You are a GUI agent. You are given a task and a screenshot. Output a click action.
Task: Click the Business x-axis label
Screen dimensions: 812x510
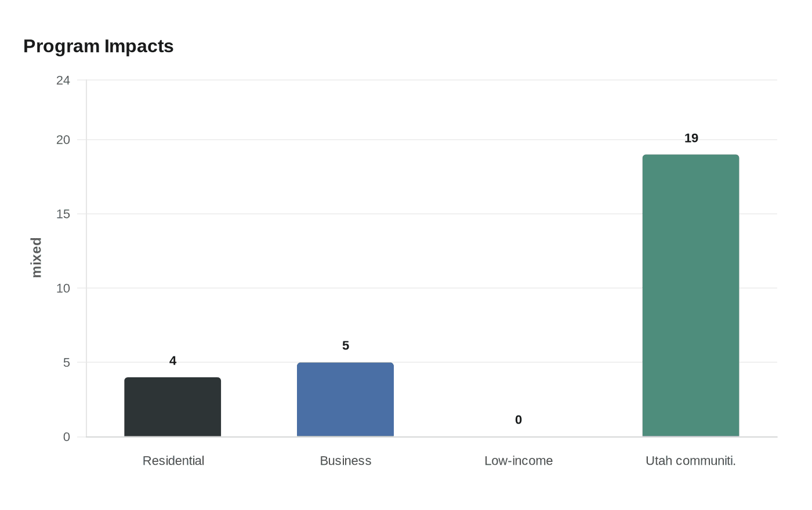[345, 461]
